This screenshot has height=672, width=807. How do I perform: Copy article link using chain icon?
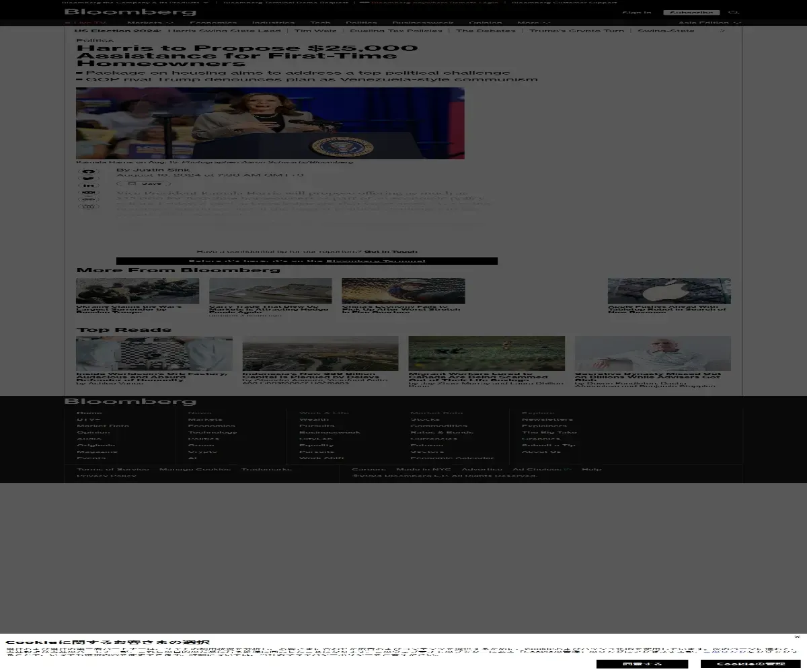point(88,200)
